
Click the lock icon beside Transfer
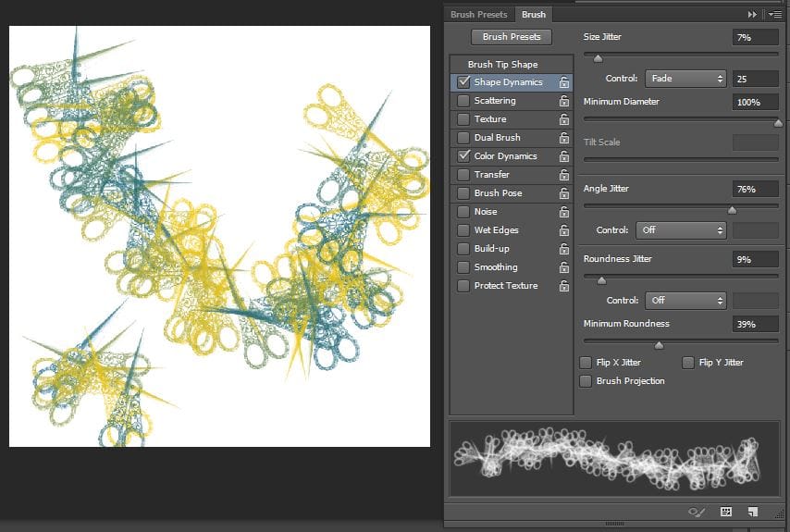click(x=563, y=175)
